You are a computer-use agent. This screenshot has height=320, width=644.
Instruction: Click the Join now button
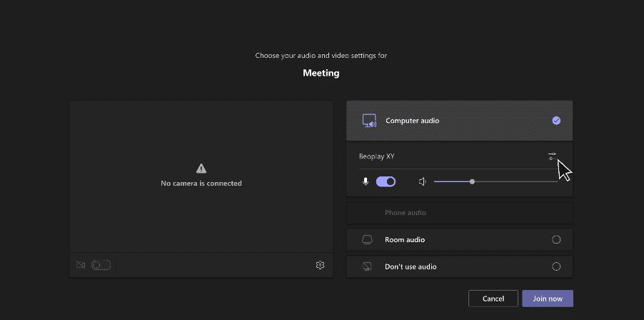[x=548, y=299]
